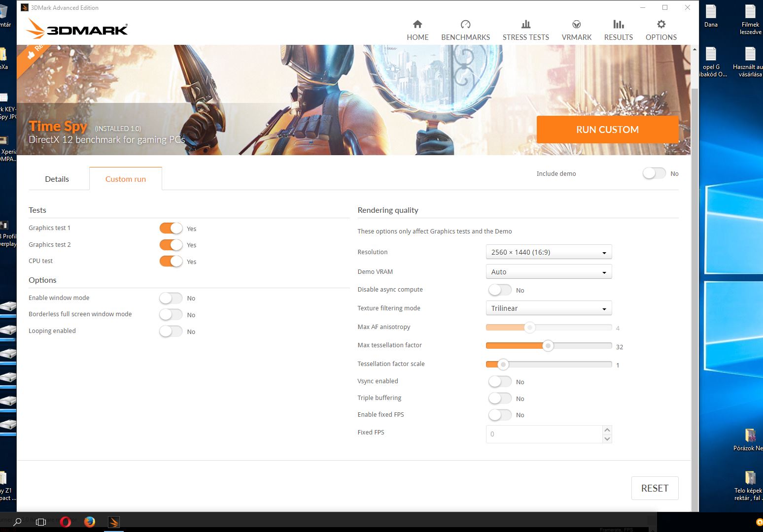Click the Opera taskbar icon
Screen dimensions: 763x532
[x=65, y=522]
